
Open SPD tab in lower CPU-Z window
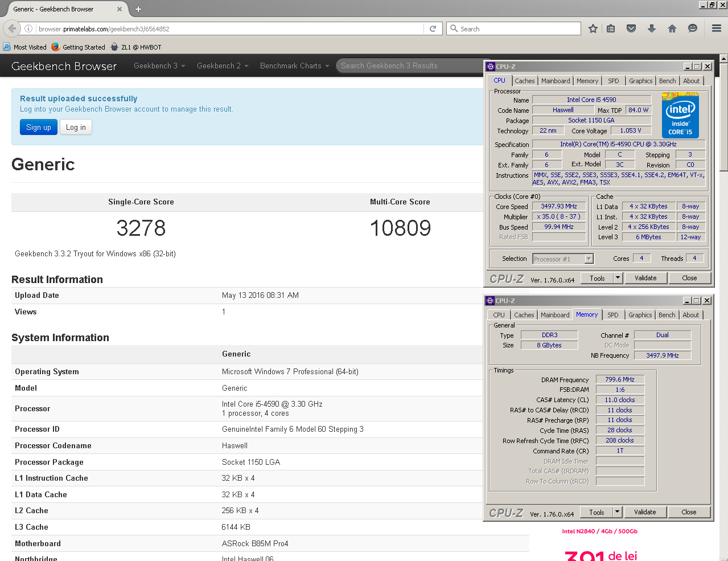click(x=613, y=315)
